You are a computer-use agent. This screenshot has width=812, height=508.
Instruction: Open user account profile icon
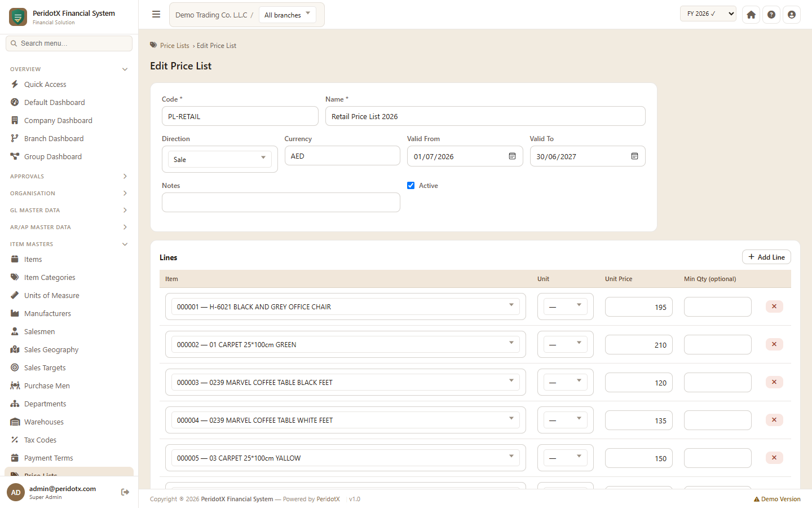(792, 15)
